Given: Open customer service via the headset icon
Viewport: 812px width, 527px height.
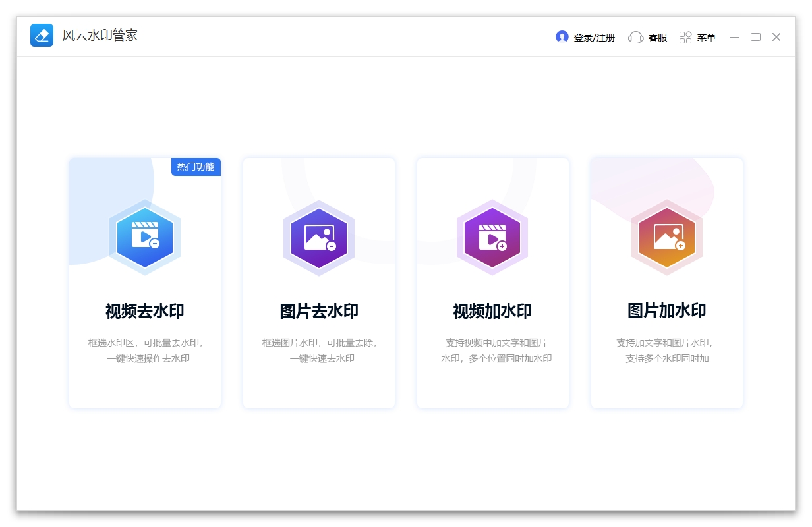Looking at the screenshot, I should (x=635, y=38).
